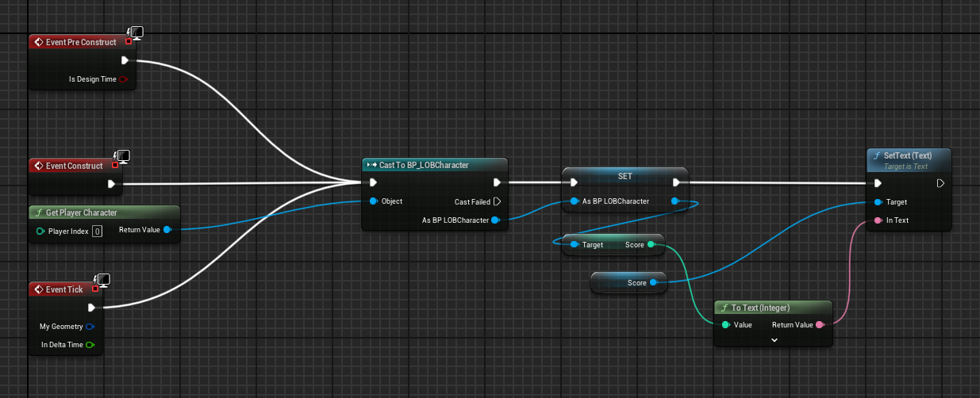Click the Cast node execution input pin
This screenshot has width=980, height=398.
374,182
